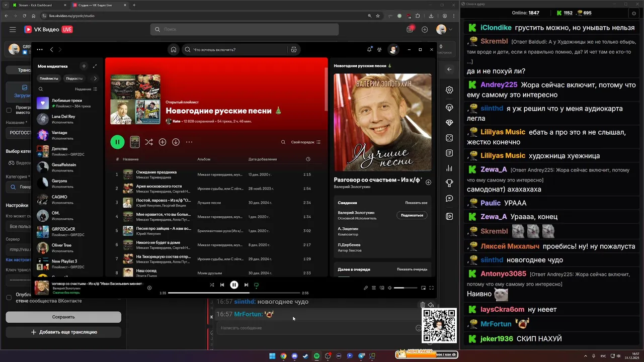Open lyrics microphone icon in player bar
The width and height of the screenshot is (644, 362).
366,288
